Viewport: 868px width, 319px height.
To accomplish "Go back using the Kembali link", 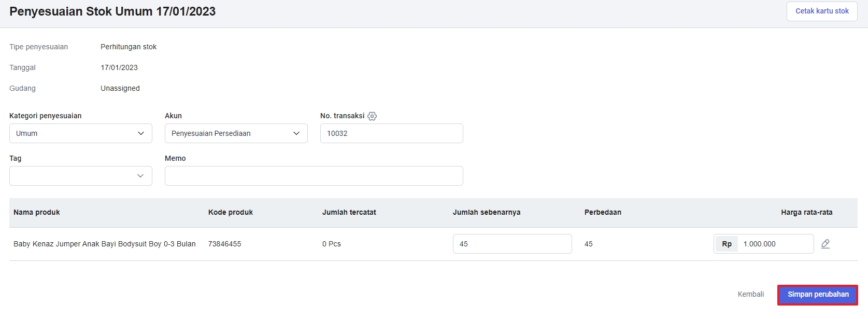I will tap(750, 294).
